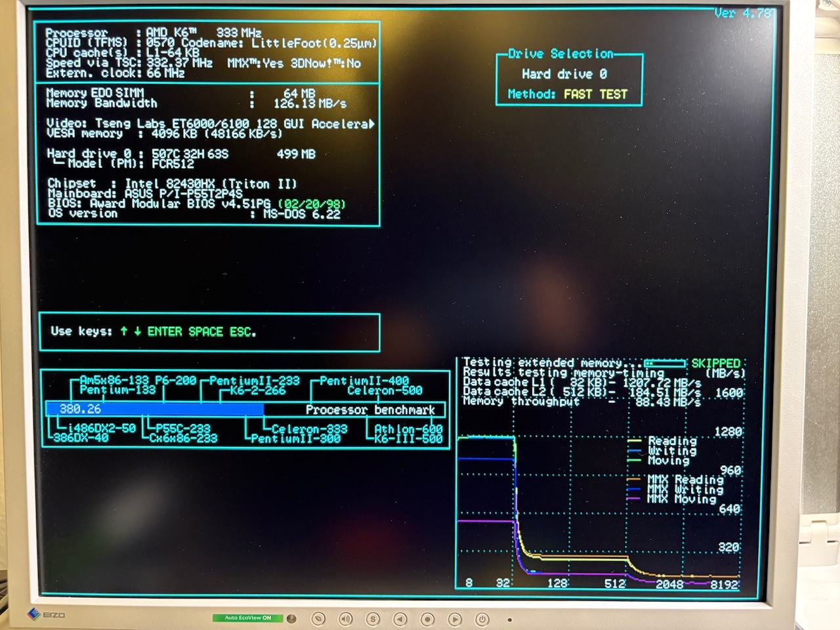Click the 128 x-axis label on graph
Screen dimensions: 840x630
tap(557, 583)
